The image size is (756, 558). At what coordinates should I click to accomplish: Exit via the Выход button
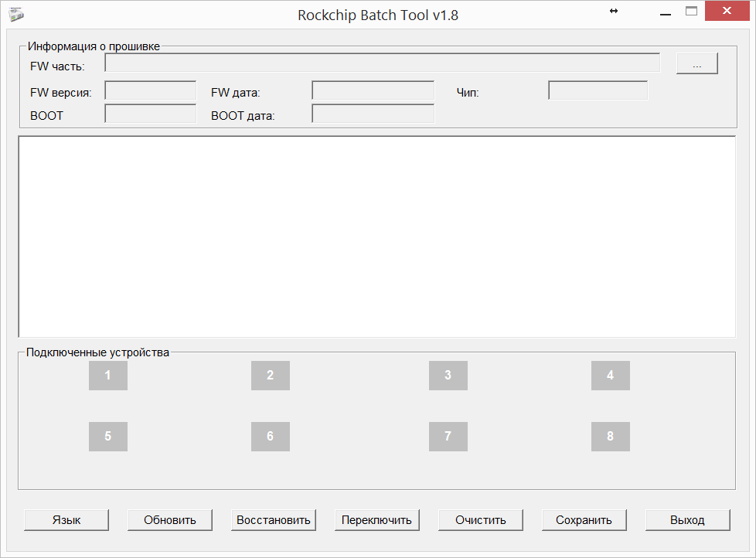pyautogui.click(x=687, y=520)
